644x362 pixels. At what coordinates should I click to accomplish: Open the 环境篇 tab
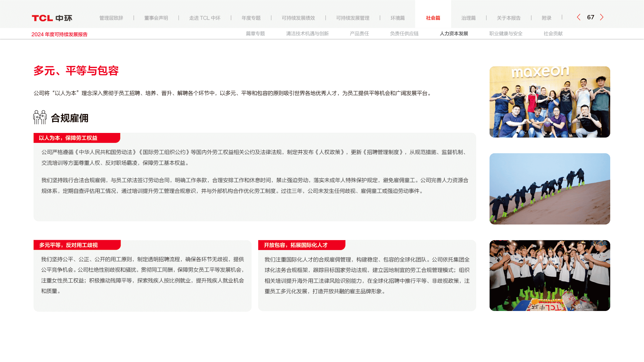click(x=397, y=18)
